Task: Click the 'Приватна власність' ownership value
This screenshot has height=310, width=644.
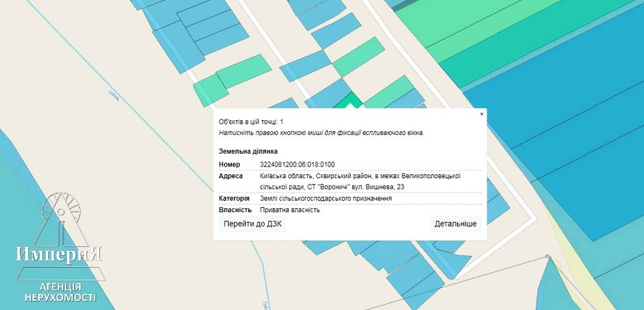Action: 290,210
